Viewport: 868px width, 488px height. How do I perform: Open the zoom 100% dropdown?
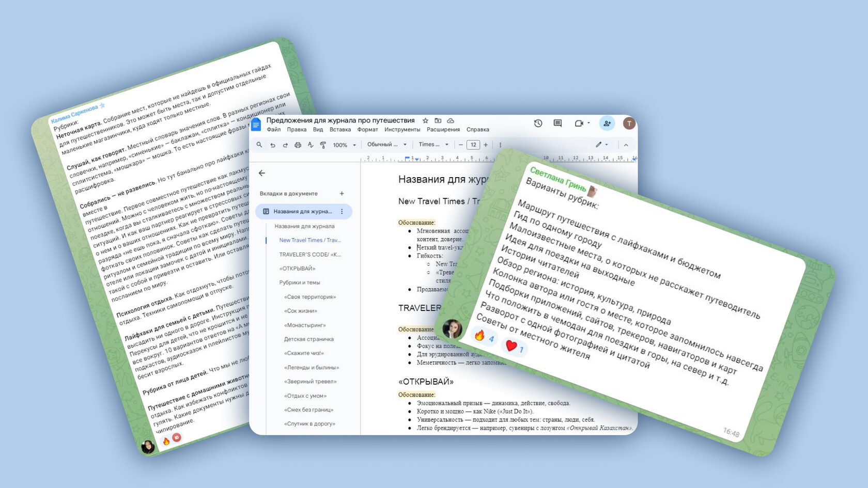coord(345,145)
